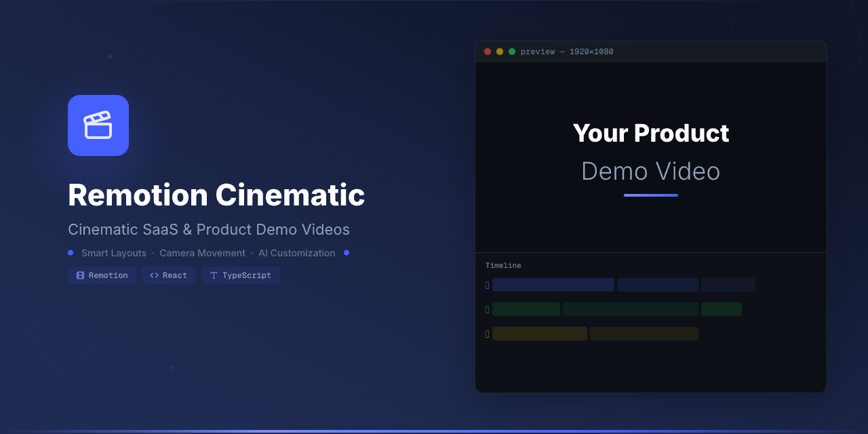Click "Cinematic SaaS & Product Demo Videos" subtitle
Screen dimensions: 868x434
(x=209, y=229)
